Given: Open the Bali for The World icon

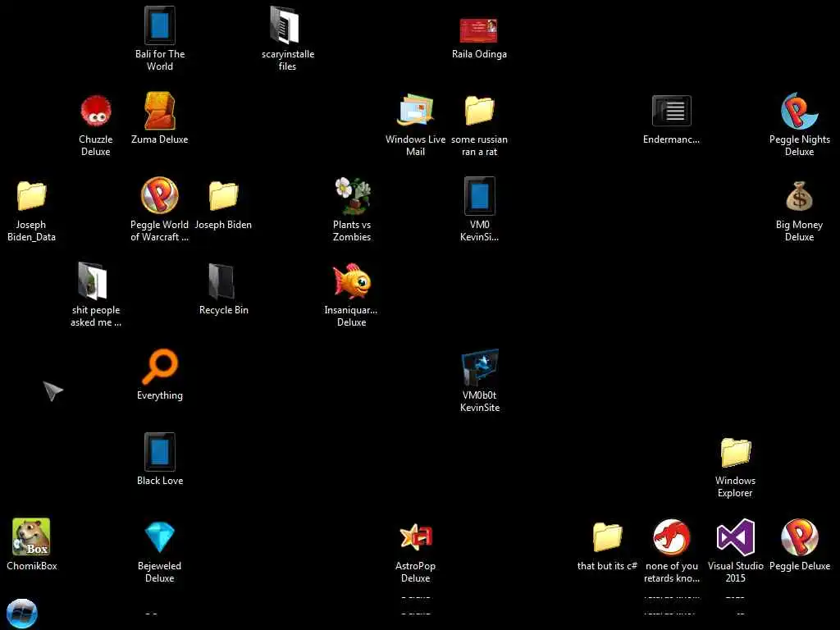Looking at the screenshot, I should [160, 25].
